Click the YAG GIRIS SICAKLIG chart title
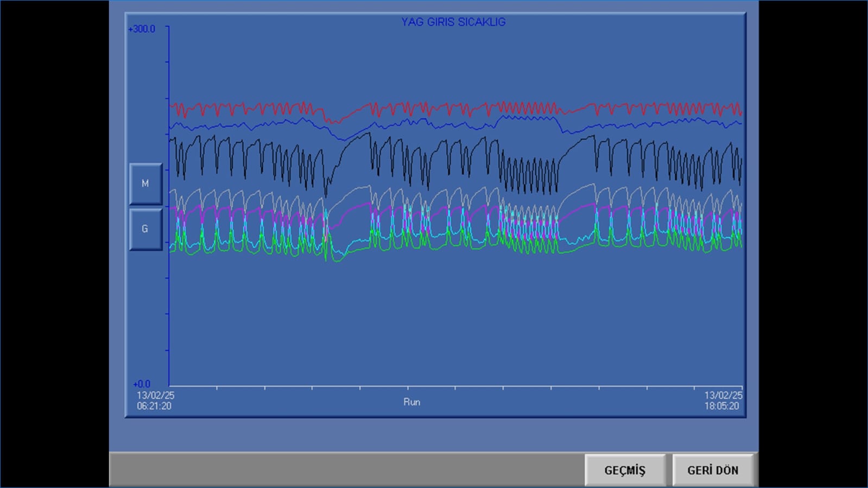The width and height of the screenshot is (868, 488). tap(453, 22)
